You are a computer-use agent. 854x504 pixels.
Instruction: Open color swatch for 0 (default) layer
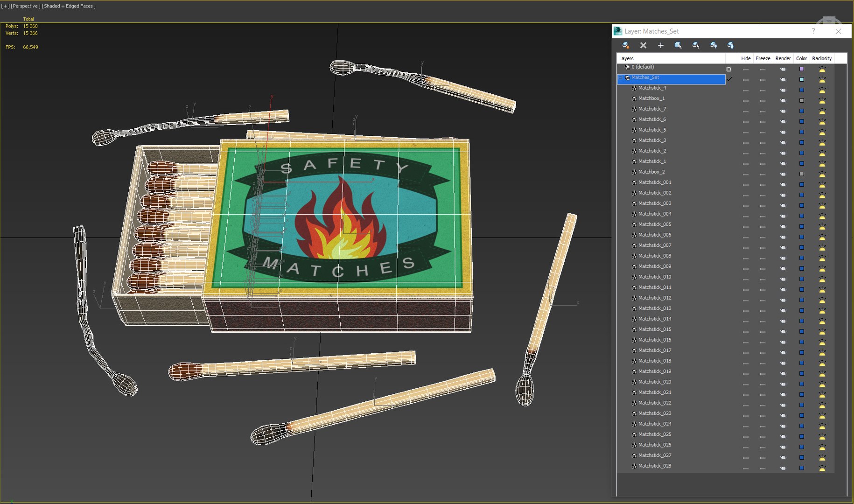[x=802, y=69]
